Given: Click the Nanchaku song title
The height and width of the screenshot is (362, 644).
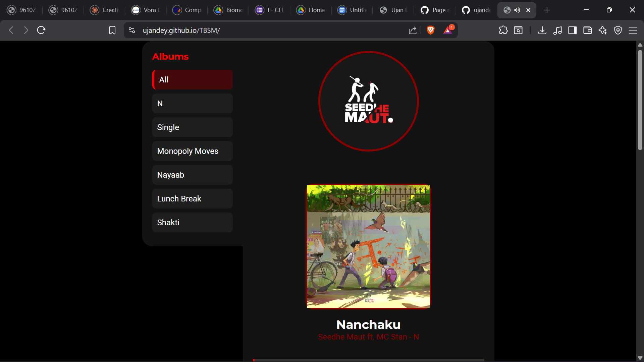Looking at the screenshot, I should (369, 324).
